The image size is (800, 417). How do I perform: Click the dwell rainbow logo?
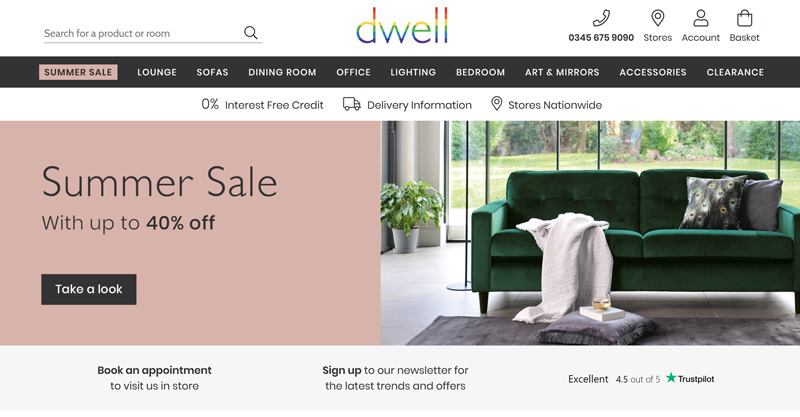tap(402, 25)
